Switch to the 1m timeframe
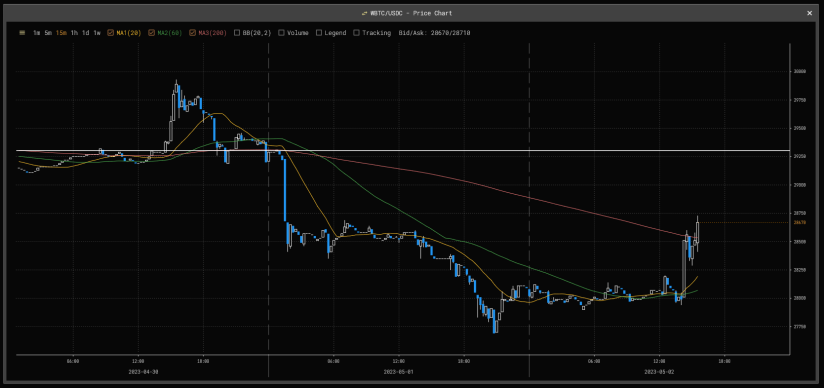824x388 pixels. tap(36, 33)
